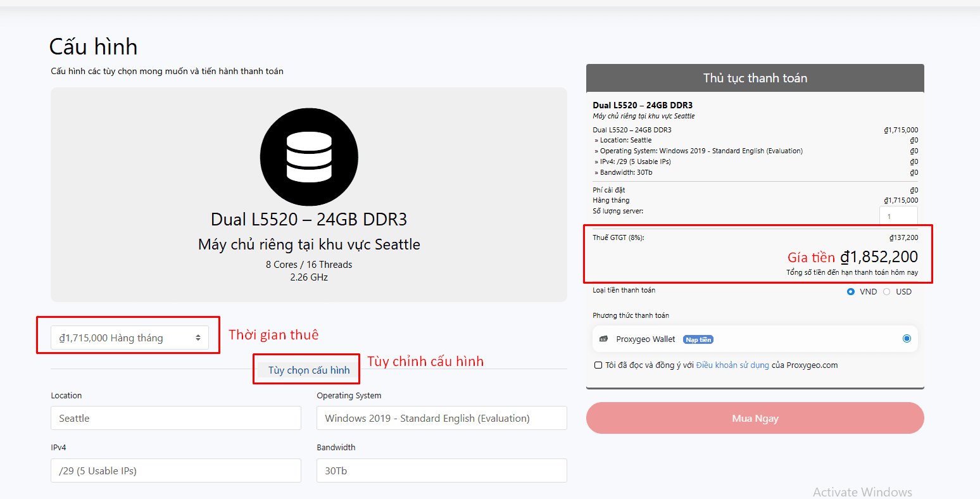
Task: Click the Bandwidth 30Tb field
Action: [441, 471]
